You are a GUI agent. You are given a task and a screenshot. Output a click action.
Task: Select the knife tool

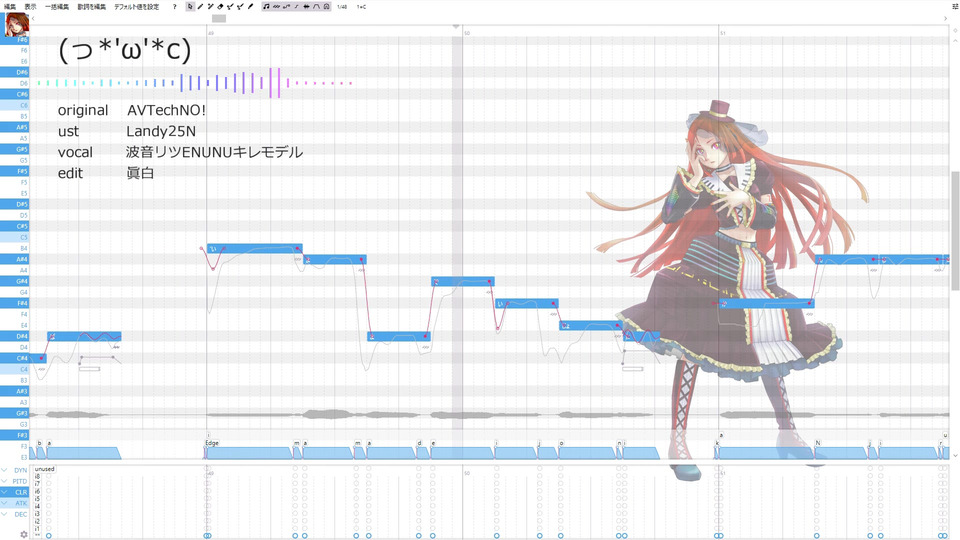tap(250, 7)
